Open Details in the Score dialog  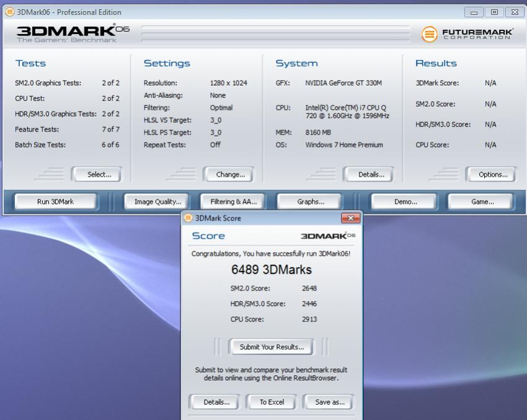pyautogui.click(x=215, y=402)
